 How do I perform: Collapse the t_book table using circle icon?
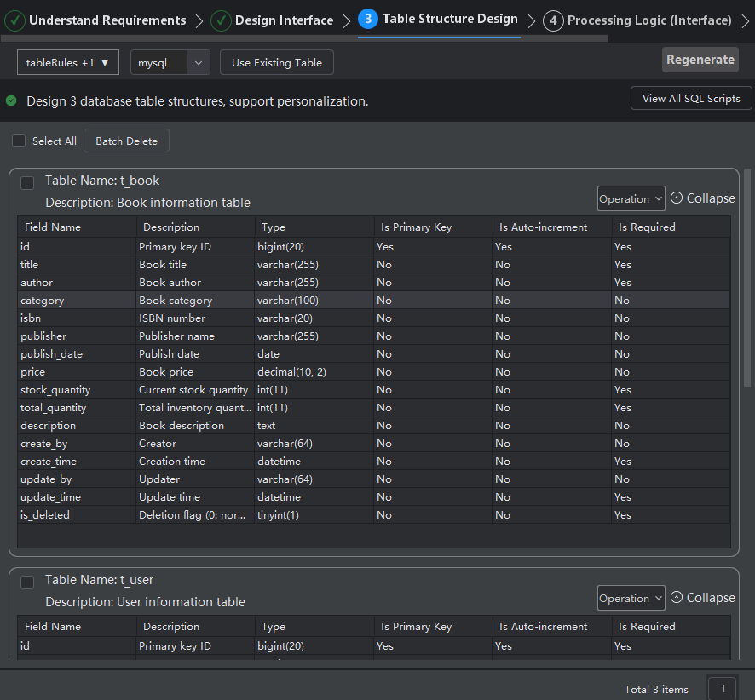677,198
